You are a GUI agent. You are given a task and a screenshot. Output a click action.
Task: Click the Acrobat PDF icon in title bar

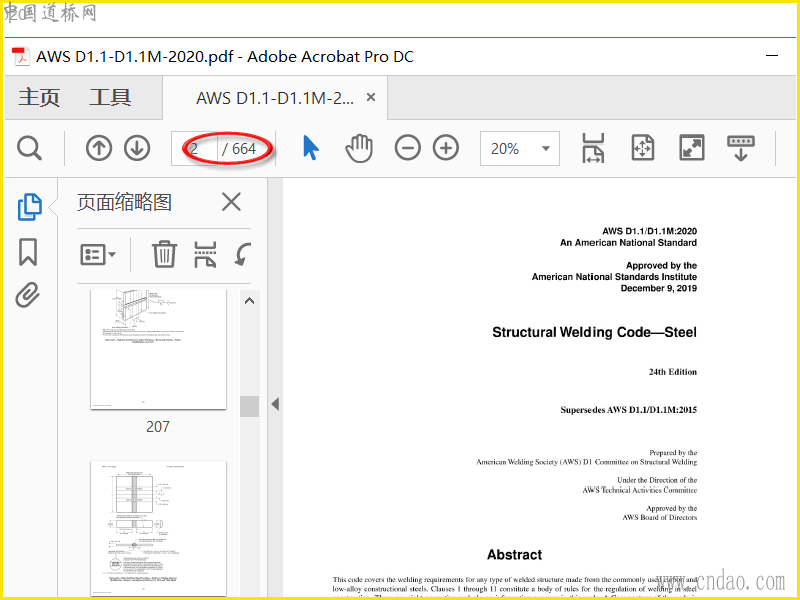21,56
